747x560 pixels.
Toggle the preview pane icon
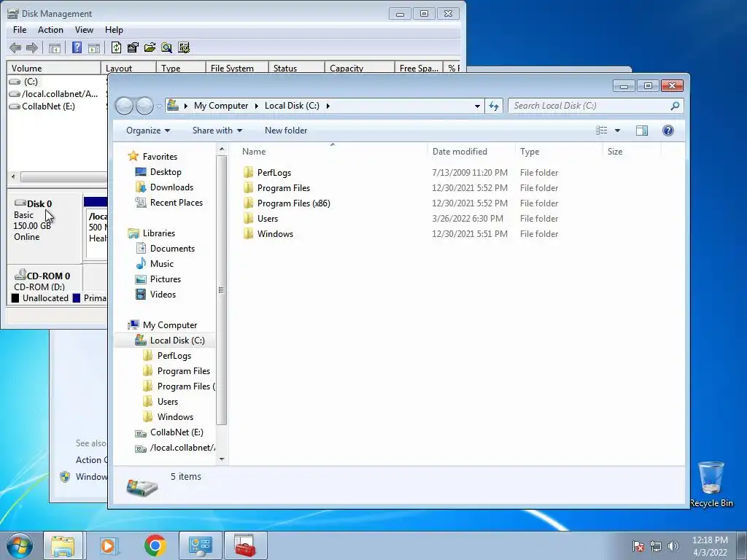click(642, 131)
